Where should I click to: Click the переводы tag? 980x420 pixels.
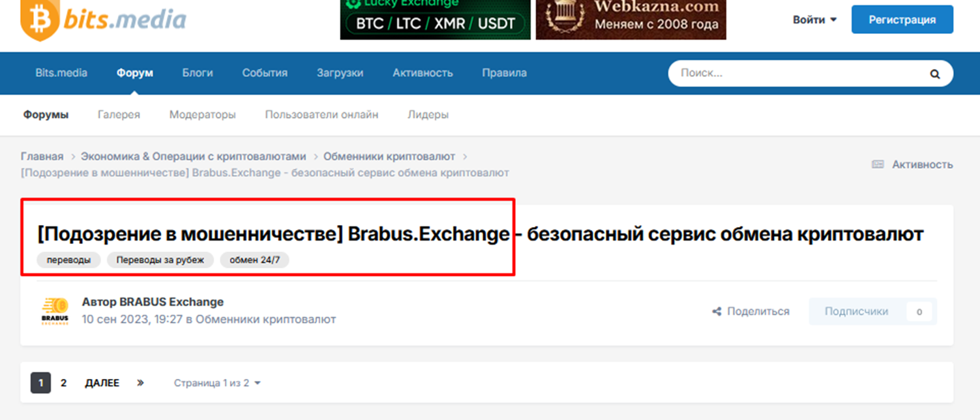pyautogui.click(x=68, y=260)
